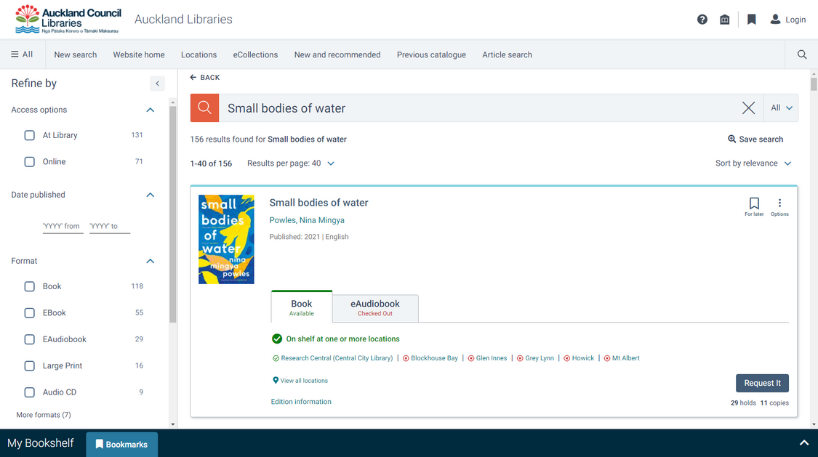The width and height of the screenshot is (818, 457).
Task: Open author Powles, Nina Mingya link
Action: click(307, 220)
